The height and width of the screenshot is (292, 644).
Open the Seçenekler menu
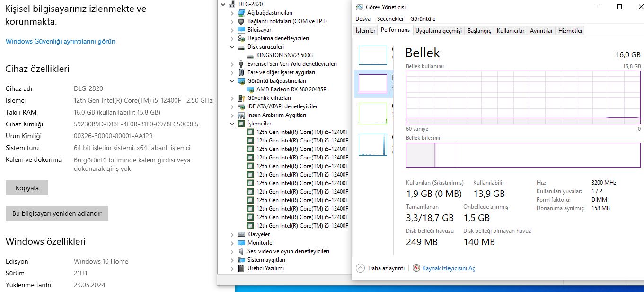390,19
